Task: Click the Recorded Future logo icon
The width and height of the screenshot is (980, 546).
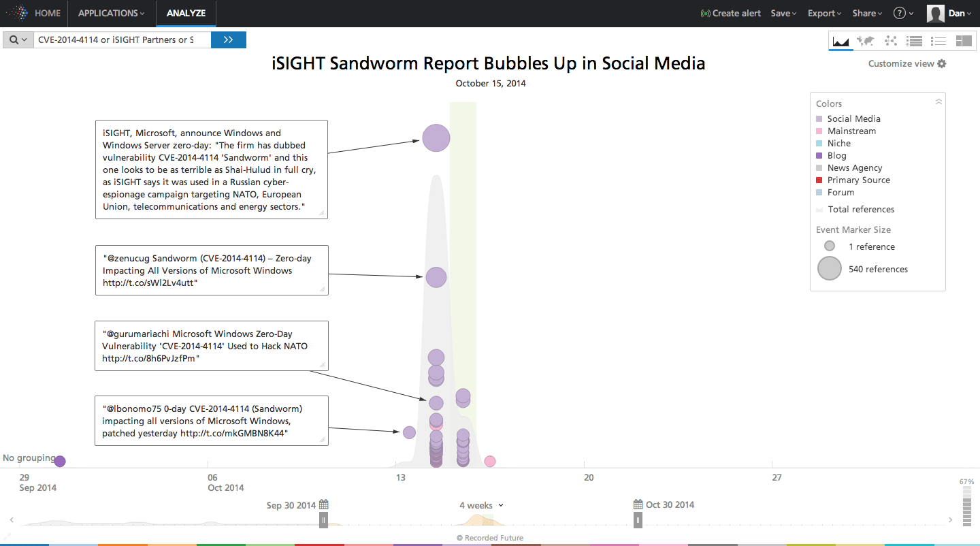Action: [x=17, y=13]
